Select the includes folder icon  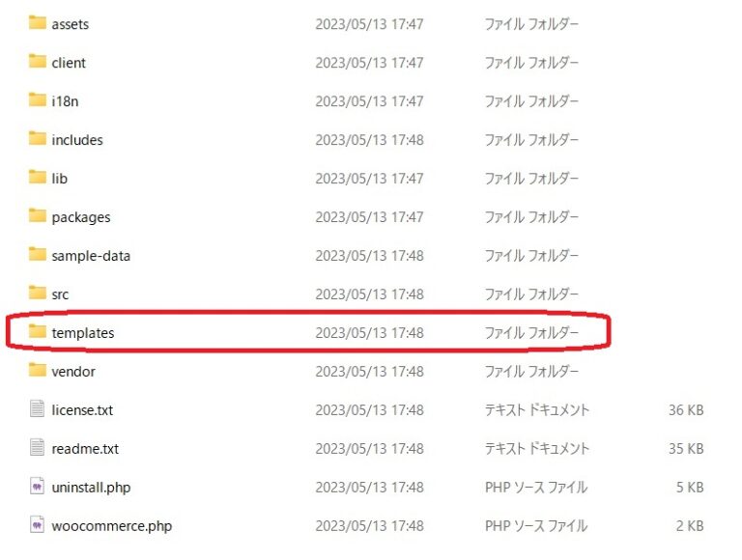(38, 139)
